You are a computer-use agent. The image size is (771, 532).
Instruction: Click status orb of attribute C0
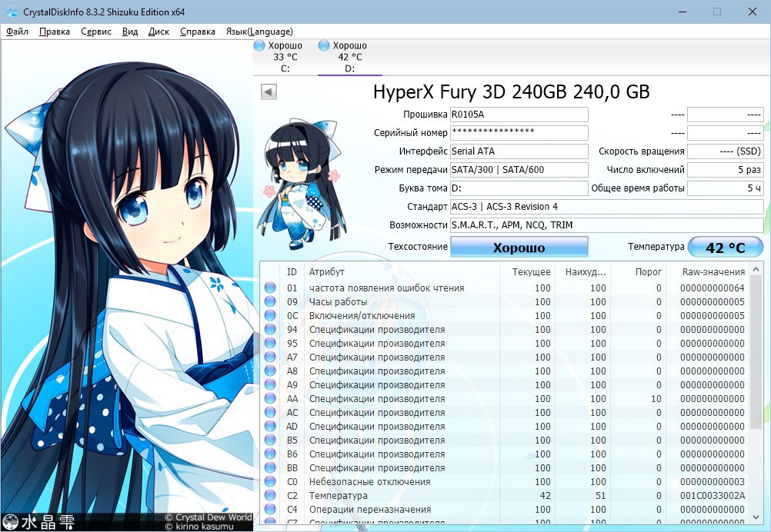270,481
